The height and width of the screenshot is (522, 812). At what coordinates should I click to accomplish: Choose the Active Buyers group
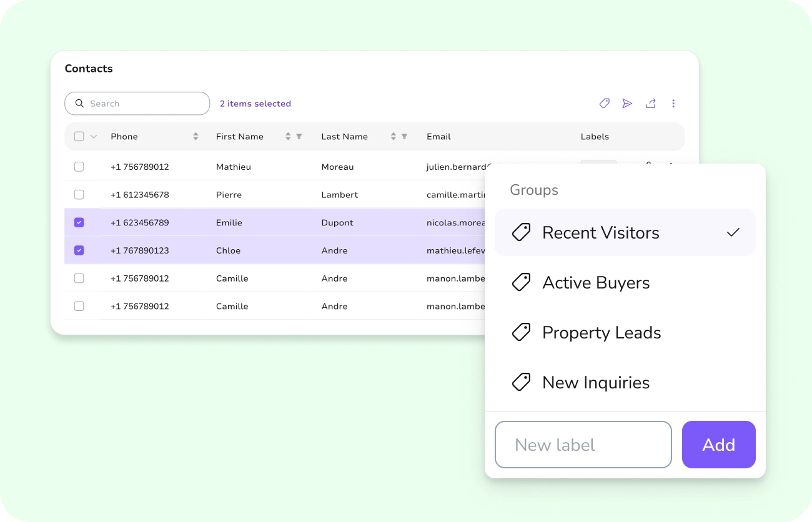tap(625, 283)
